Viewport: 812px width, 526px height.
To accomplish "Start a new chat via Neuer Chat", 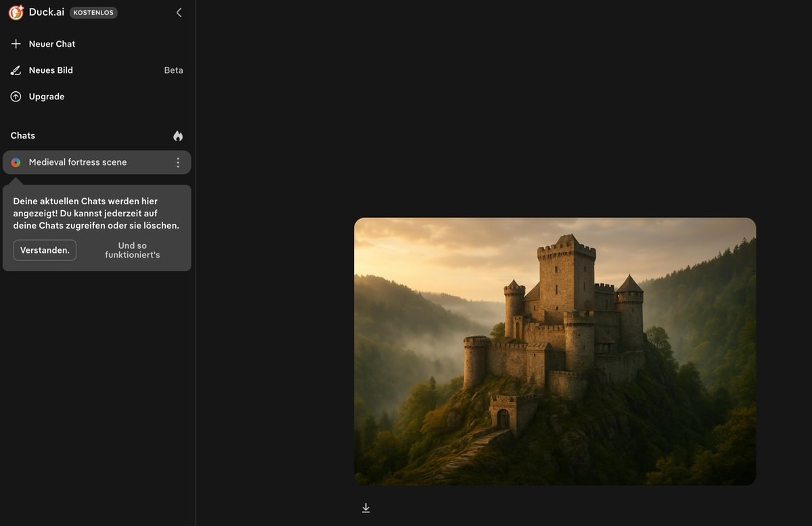I will [52, 44].
